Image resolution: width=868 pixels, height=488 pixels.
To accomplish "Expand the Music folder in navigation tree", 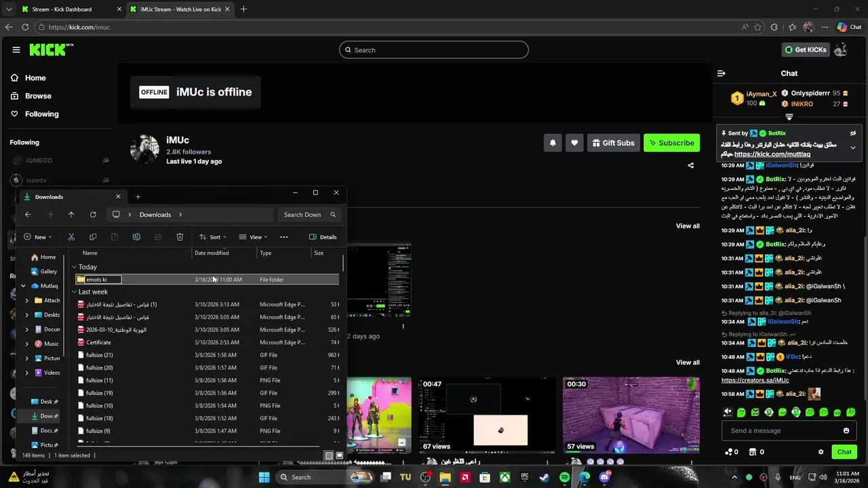I will pyautogui.click(x=27, y=344).
